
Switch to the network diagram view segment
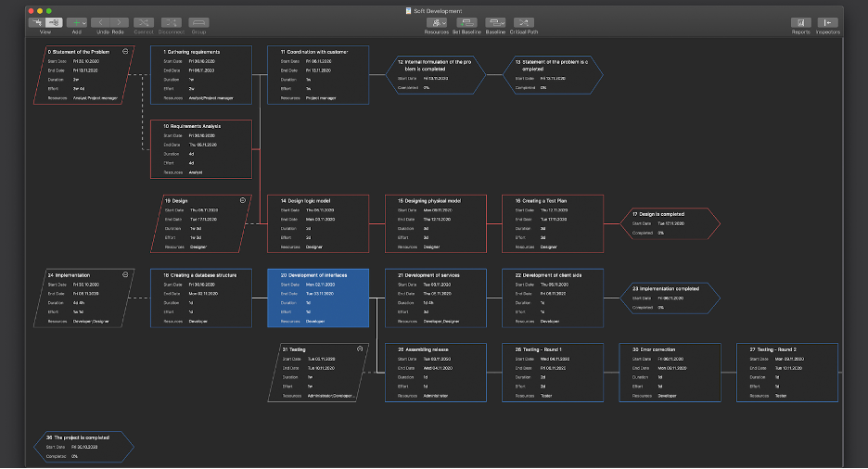pyautogui.click(x=54, y=22)
